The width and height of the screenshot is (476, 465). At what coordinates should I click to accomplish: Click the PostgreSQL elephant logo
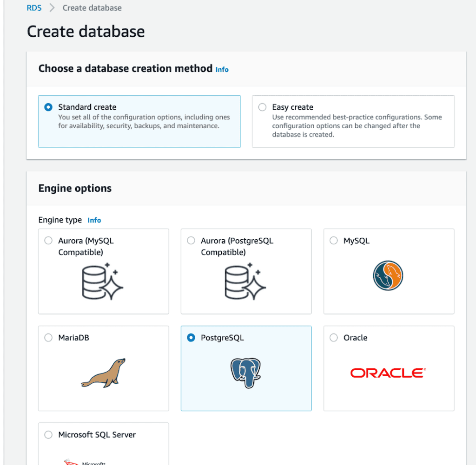coord(246,373)
